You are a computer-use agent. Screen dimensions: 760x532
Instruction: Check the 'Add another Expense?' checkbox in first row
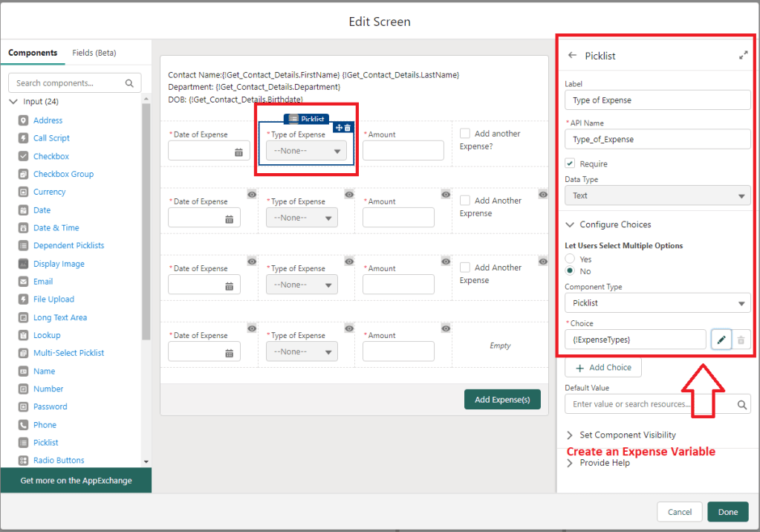[x=465, y=134]
